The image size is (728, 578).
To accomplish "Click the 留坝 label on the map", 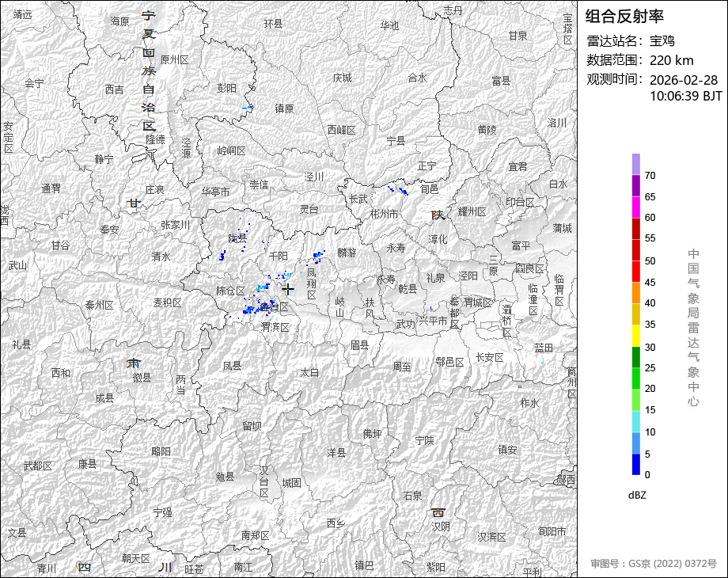I will (x=252, y=426).
